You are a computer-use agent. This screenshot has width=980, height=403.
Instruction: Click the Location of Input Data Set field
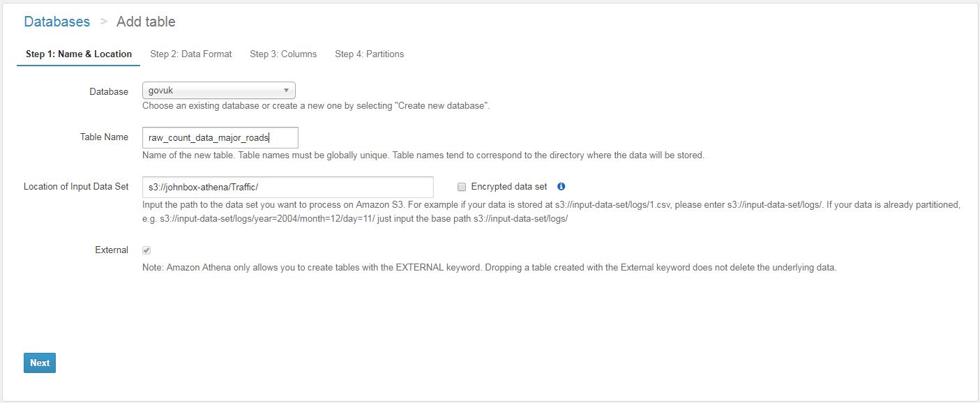tap(287, 188)
